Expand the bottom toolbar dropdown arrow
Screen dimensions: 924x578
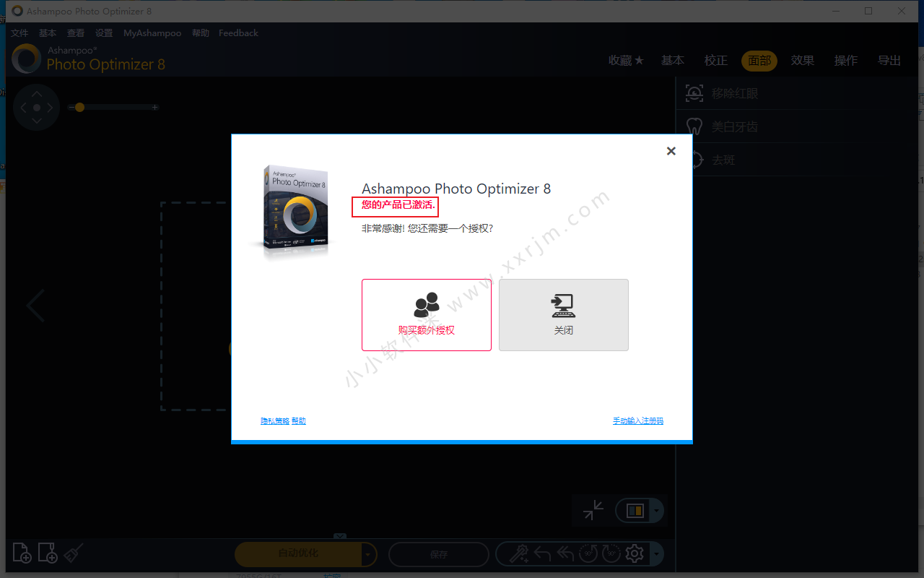tap(655, 554)
